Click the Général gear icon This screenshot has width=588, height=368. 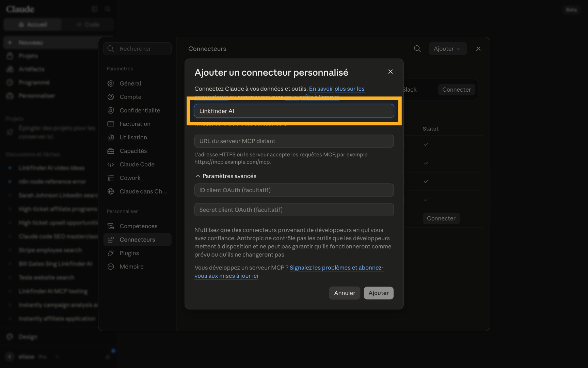[x=111, y=83]
